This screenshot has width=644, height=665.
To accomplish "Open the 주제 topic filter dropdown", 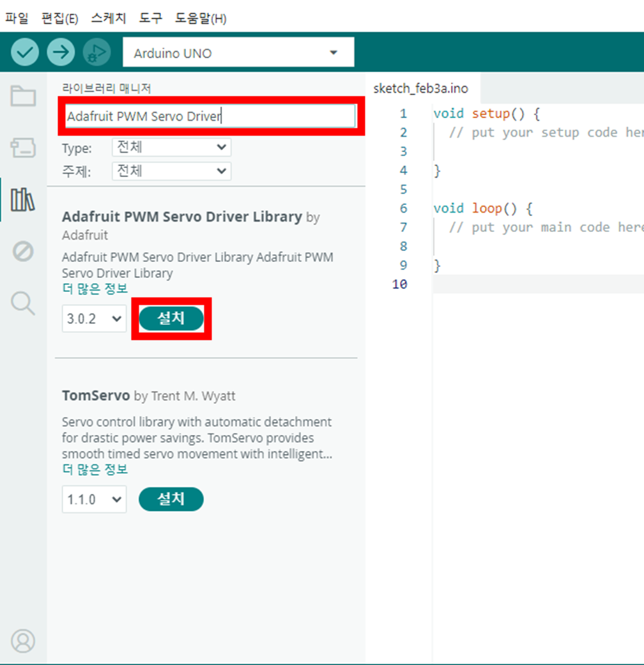I will 171,171.
